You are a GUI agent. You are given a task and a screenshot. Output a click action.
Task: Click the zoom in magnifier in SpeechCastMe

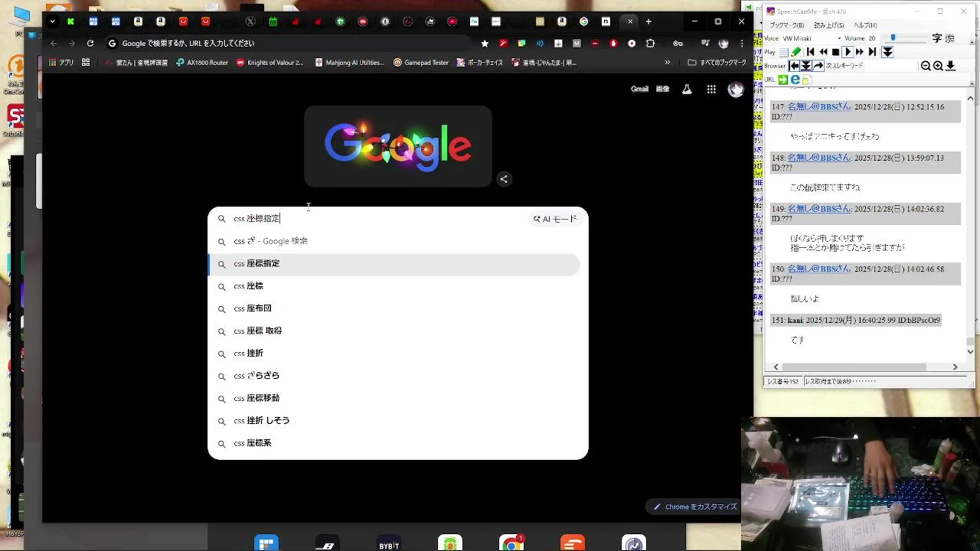(x=938, y=66)
